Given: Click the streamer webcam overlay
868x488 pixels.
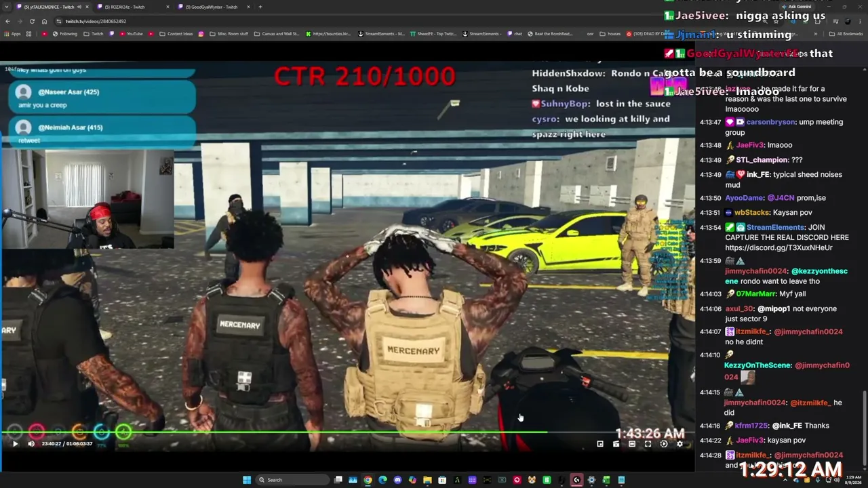Looking at the screenshot, I should click(x=87, y=199).
